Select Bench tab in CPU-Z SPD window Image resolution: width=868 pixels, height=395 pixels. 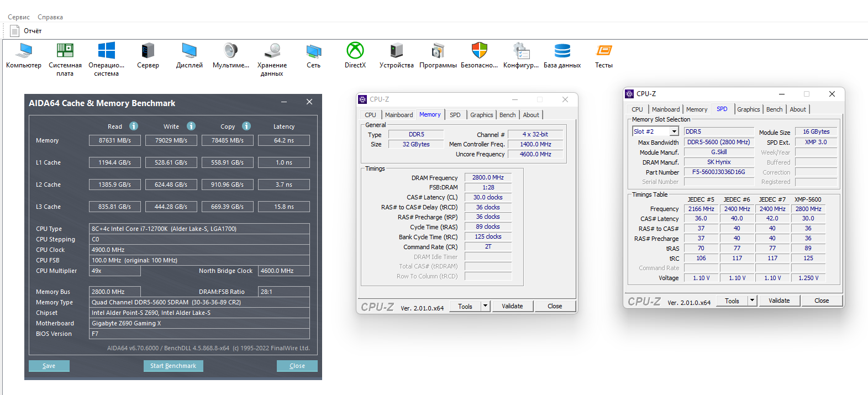774,109
